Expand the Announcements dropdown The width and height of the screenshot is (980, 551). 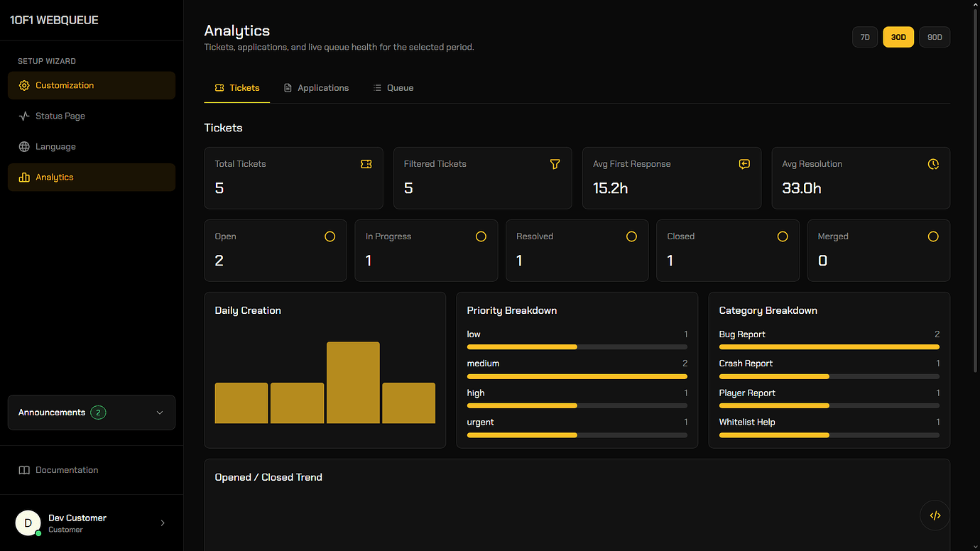coord(92,413)
